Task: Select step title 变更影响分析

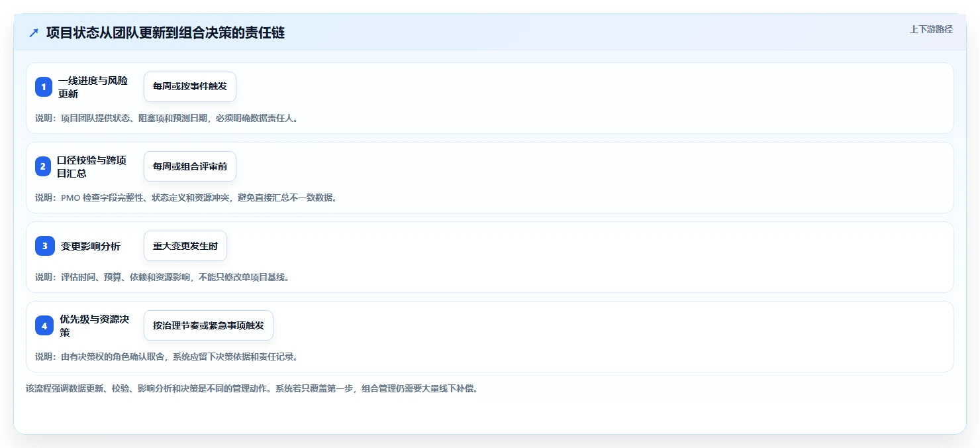Action: point(91,246)
